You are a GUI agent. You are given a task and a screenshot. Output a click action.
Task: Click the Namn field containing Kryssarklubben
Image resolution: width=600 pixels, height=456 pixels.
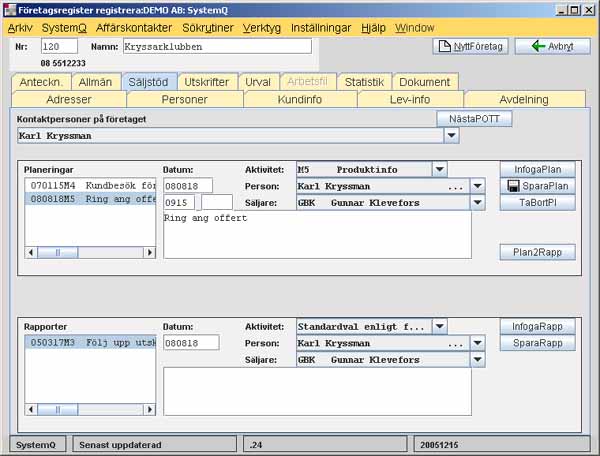click(x=217, y=47)
